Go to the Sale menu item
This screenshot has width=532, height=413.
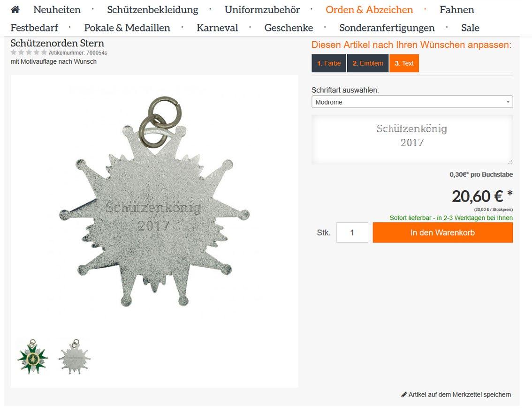click(470, 28)
